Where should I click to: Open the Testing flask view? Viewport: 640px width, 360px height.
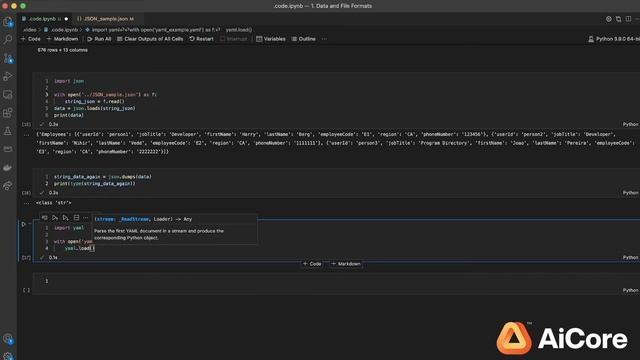coord(8,131)
